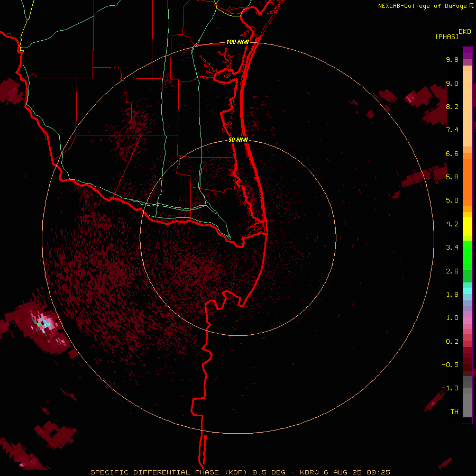The height and width of the screenshot is (476, 476).
Task: Click the [PHAS] units label
Action: 447,37
